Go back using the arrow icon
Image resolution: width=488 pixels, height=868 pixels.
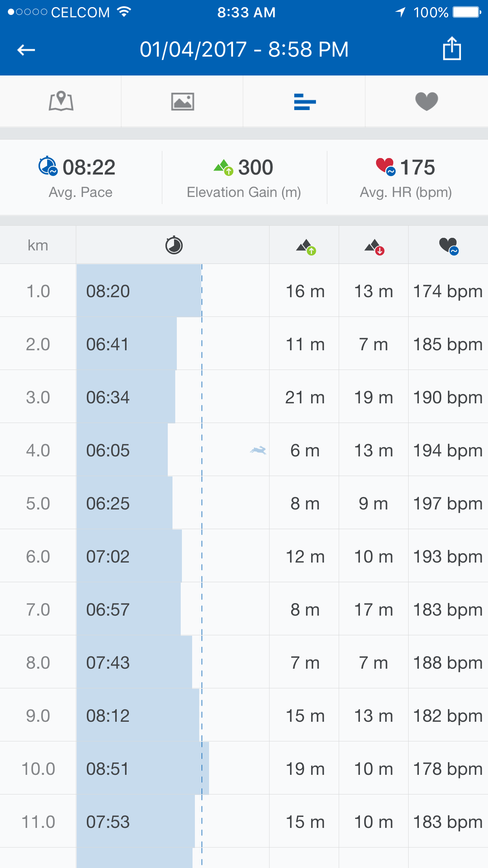[26, 50]
